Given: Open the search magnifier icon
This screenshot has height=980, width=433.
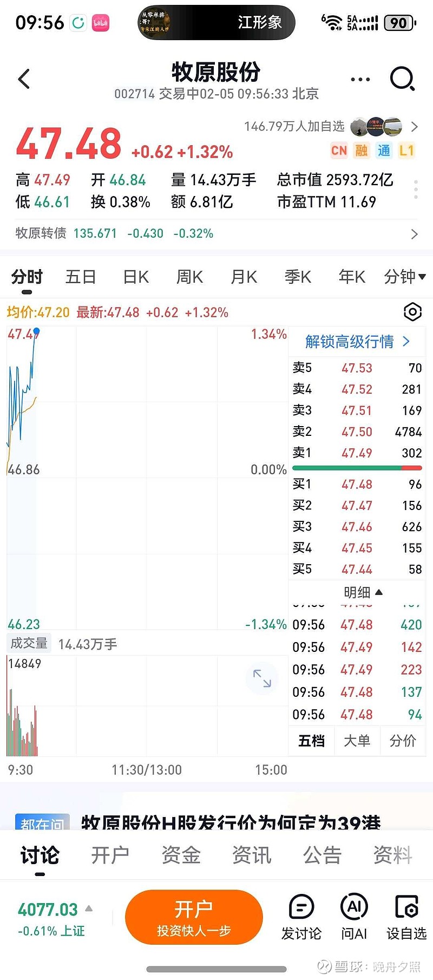Looking at the screenshot, I should tap(402, 80).
